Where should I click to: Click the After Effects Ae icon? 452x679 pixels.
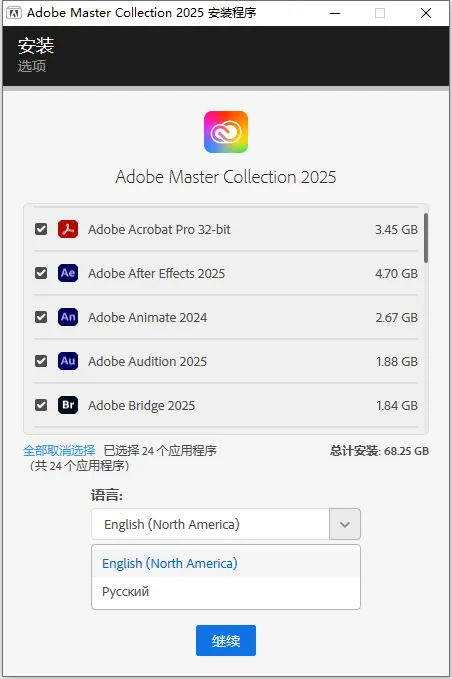point(68,273)
